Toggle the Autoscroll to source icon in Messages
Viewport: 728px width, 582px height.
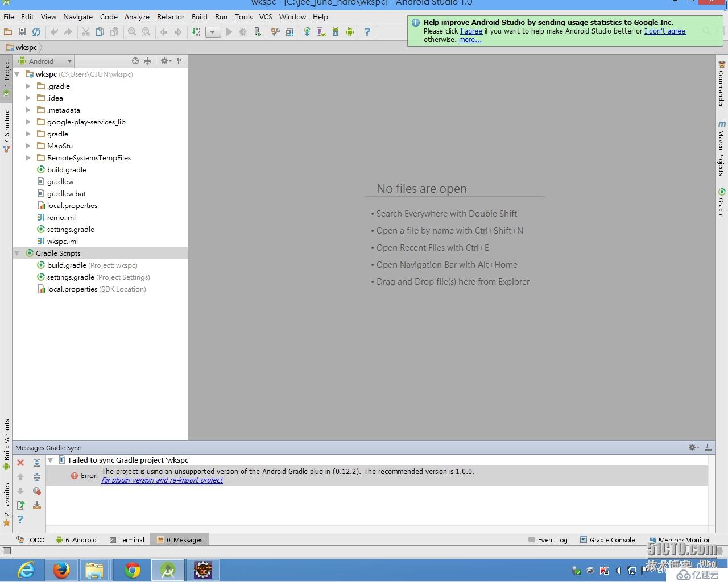point(37,505)
